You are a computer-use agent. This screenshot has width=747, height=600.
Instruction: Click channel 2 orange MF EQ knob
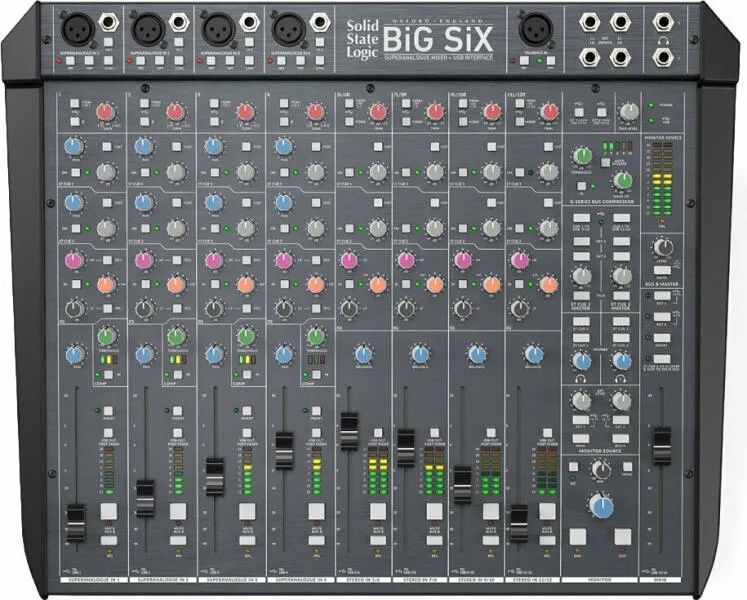[x=176, y=284]
